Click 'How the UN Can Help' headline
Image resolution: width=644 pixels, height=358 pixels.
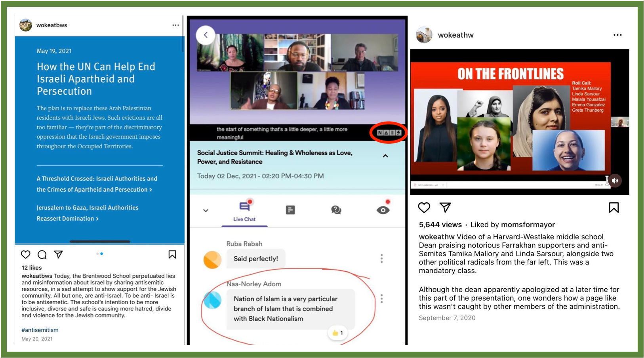[96, 79]
